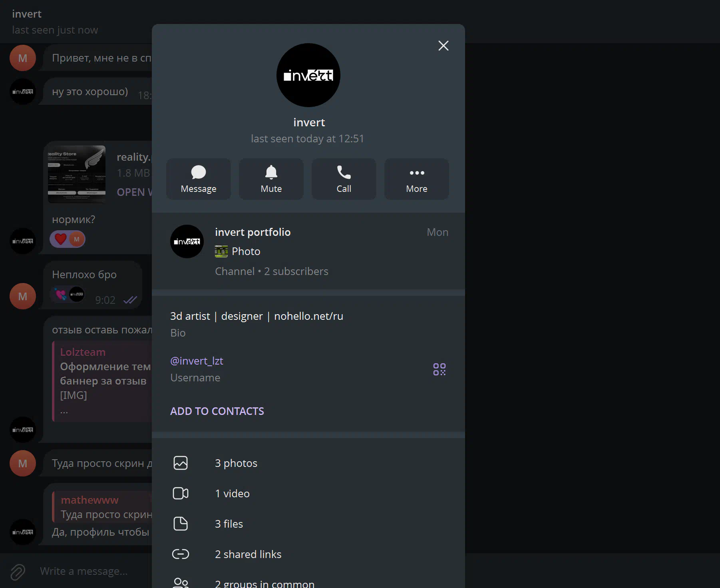Click invert avatar beside ну это хорошо

click(23, 92)
